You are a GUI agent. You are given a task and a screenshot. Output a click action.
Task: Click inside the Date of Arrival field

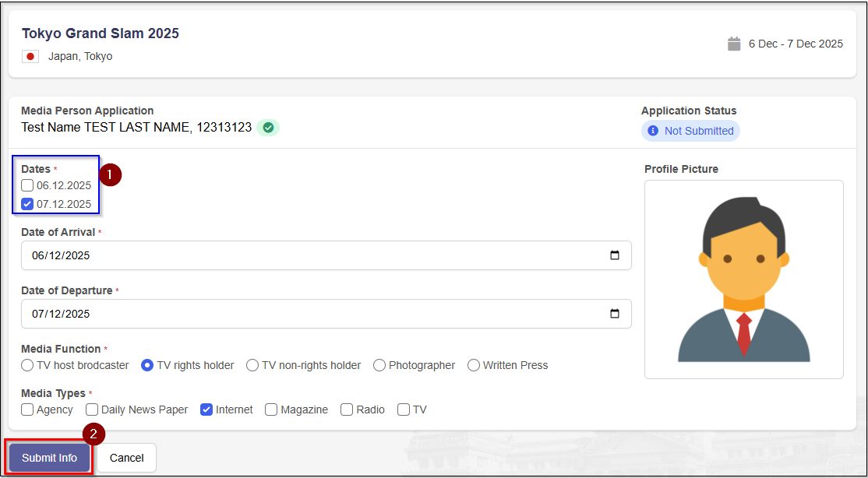point(312,255)
